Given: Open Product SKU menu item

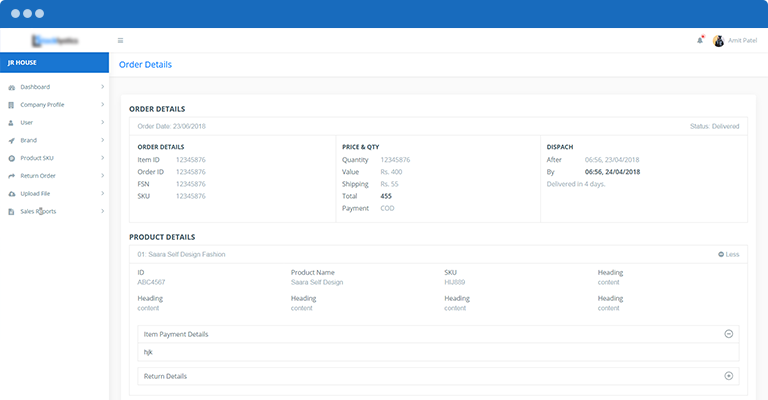Looking at the screenshot, I should tap(37, 158).
